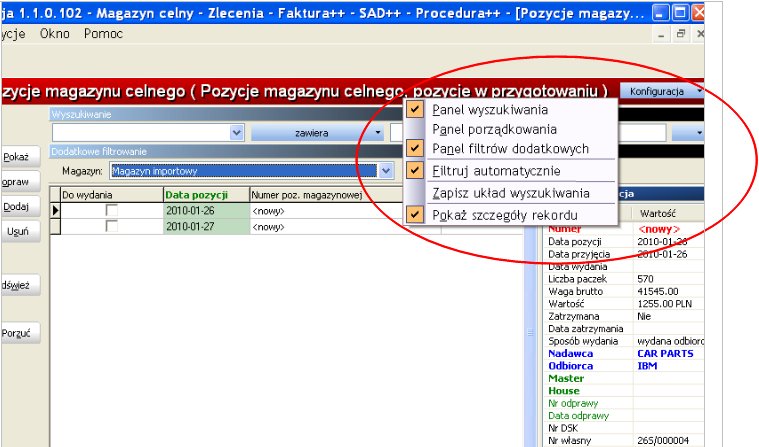Sort by Data pozycji column header
The image size is (759, 447).
tap(207, 195)
